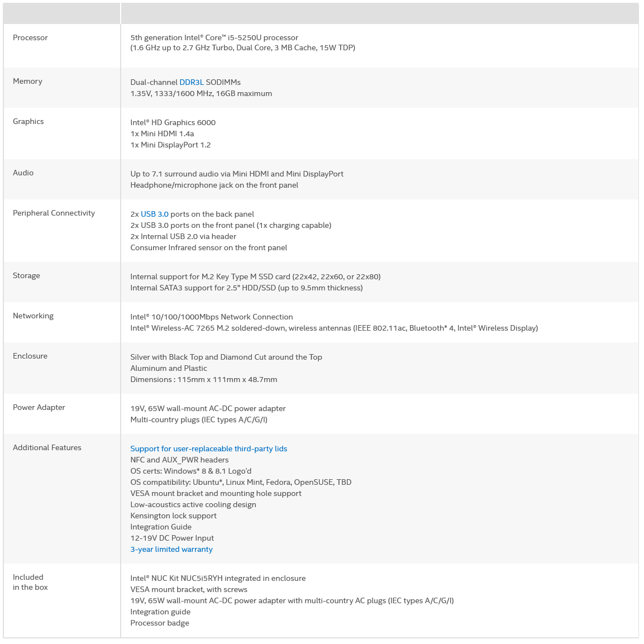Click the Memory row label
The height and width of the screenshot is (644, 644).
click(x=27, y=81)
